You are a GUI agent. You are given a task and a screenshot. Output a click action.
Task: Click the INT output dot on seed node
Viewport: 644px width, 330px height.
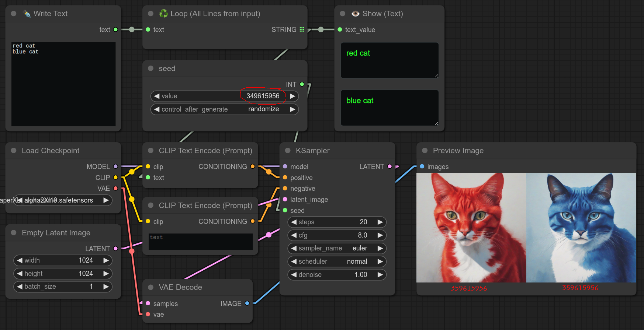(x=302, y=84)
